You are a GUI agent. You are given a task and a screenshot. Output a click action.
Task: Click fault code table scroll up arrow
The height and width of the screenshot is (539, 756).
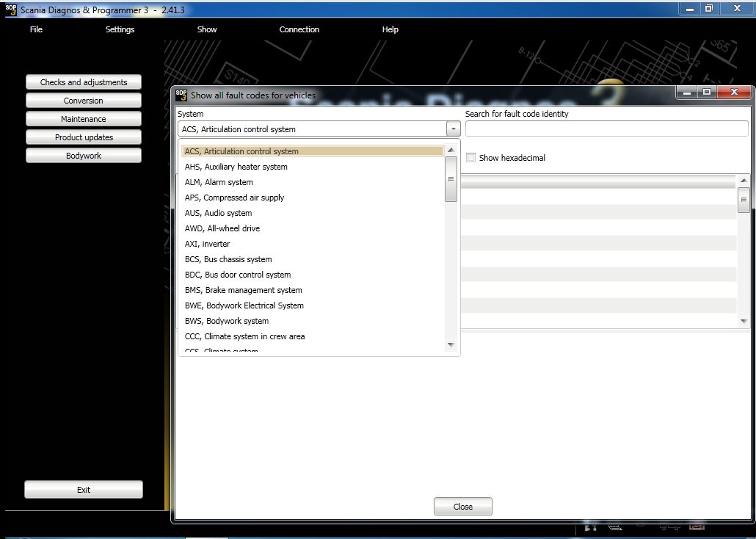coord(744,180)
